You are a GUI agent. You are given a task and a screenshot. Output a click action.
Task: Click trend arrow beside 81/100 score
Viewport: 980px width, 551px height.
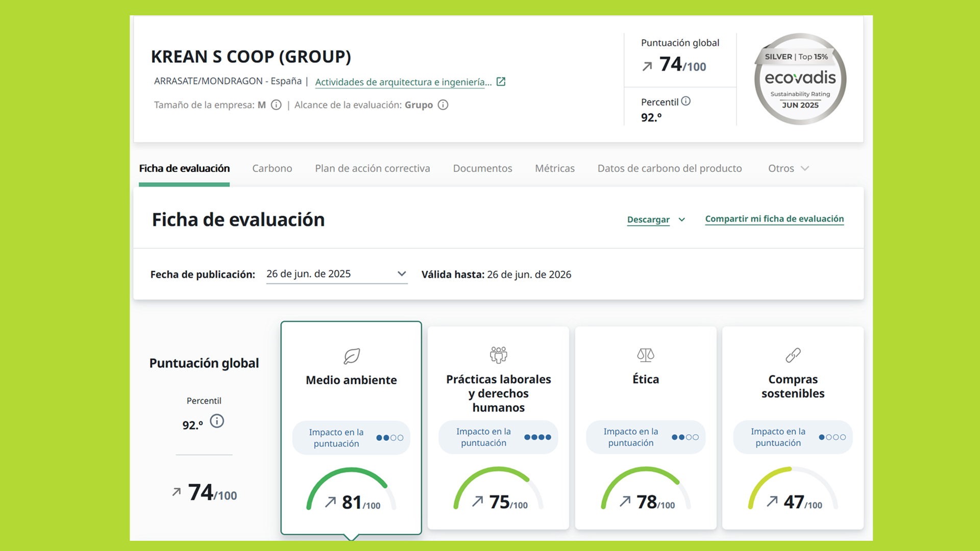(331, 502)
